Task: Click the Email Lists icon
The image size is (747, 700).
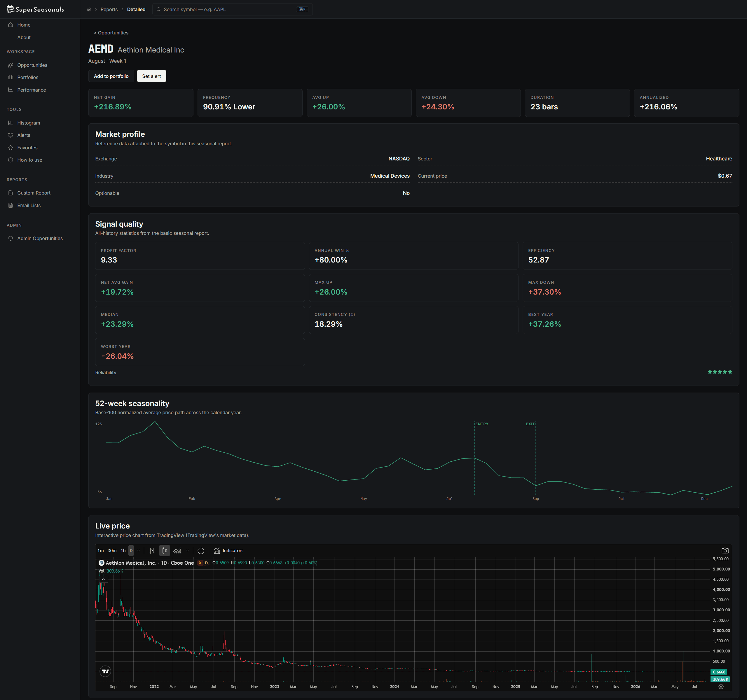Action: 11,205
